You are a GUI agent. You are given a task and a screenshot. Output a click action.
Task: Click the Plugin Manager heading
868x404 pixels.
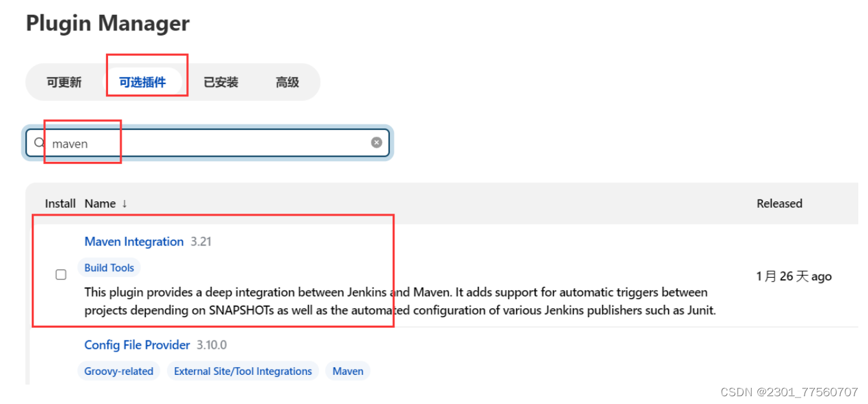(x=107, y=23)
